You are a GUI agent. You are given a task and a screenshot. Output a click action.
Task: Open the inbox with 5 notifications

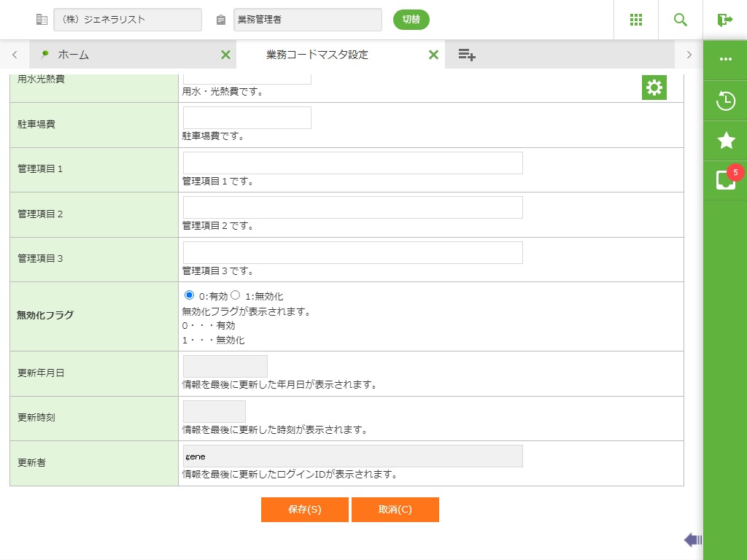[725, 179]
